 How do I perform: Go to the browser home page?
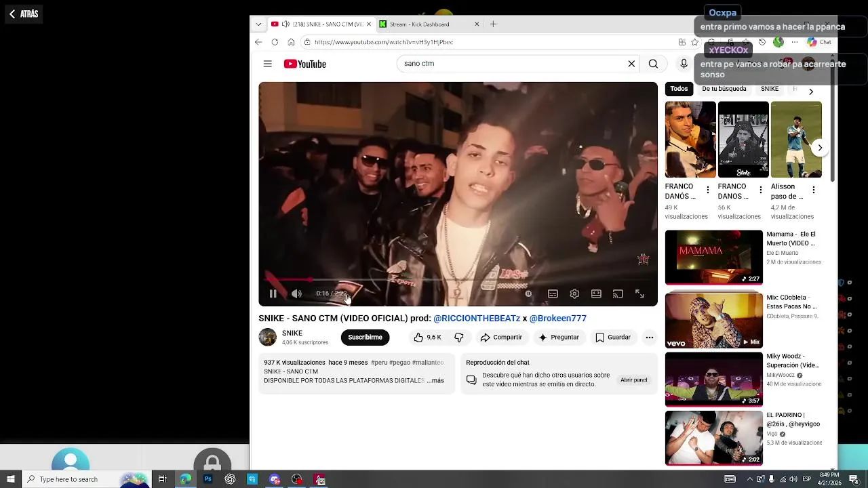coord(291,42)
